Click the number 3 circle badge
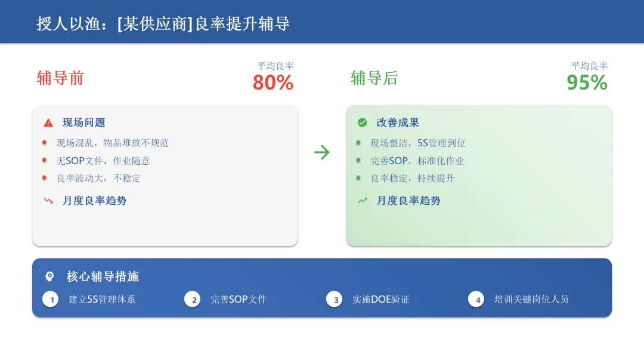This screenshot has width=644, height=363. click(x=335, y=299)
